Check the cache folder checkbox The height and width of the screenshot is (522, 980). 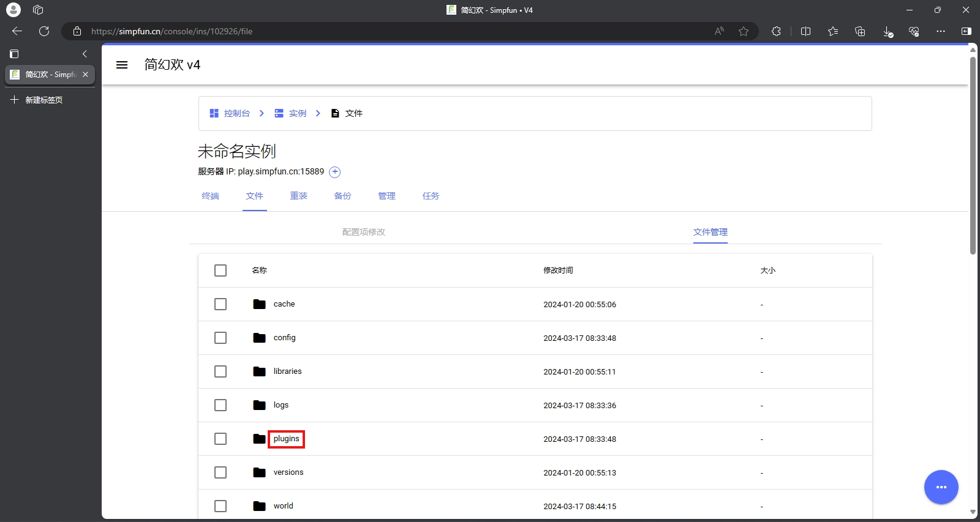tap(221, 304)
